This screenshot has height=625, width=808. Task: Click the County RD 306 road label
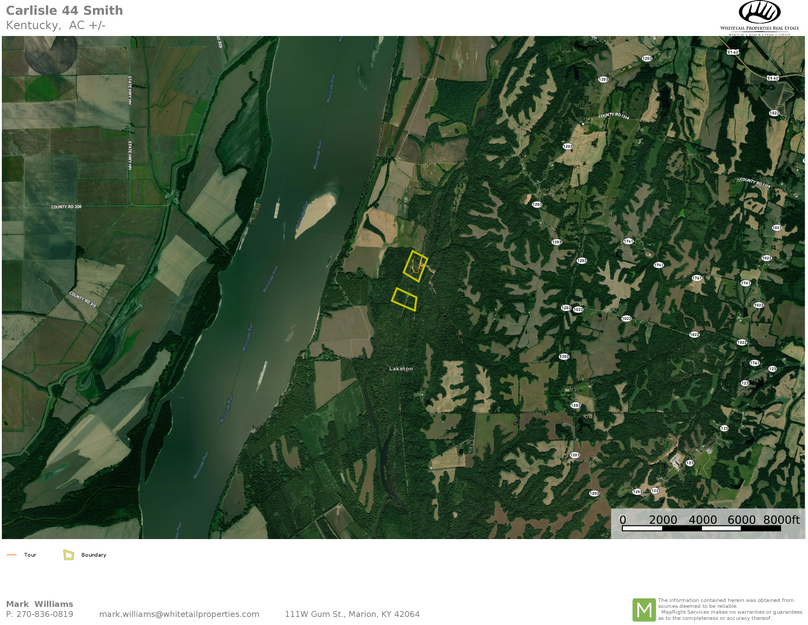(65, 207)
